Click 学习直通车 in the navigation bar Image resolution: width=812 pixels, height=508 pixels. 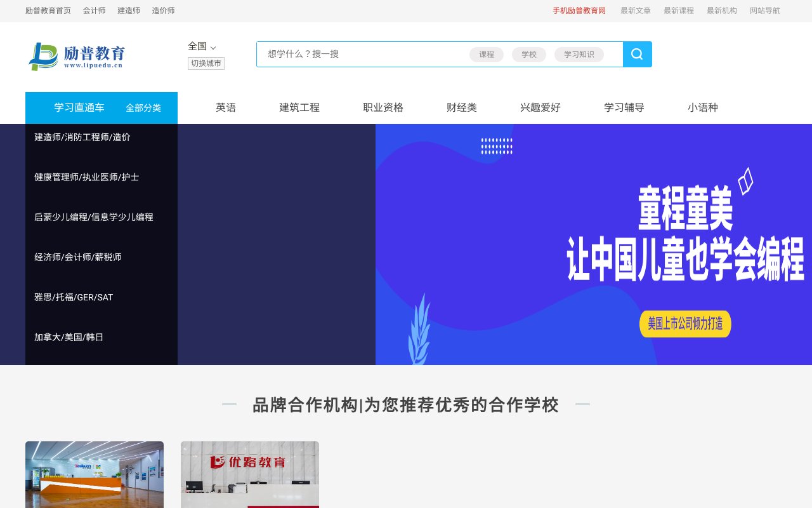coord(78,108)
